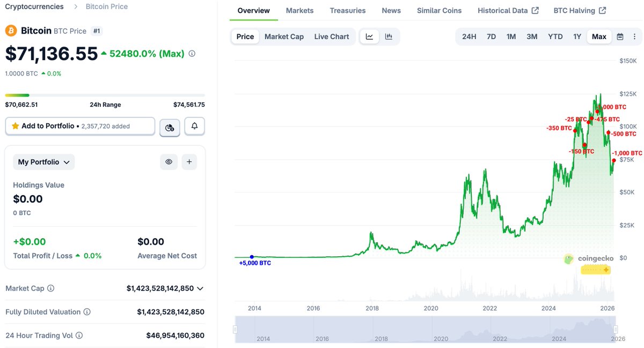Open the three-dot chart options menu

635,36
